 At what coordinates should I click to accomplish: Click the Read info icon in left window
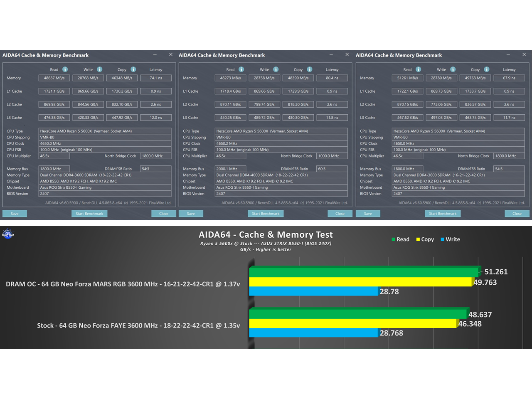pyautogui.click(x=65, y=69)
